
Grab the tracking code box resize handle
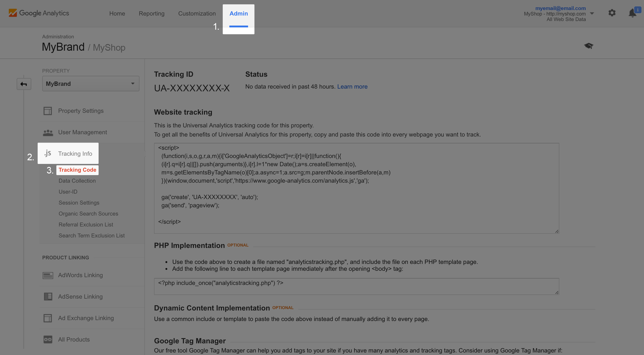click(557, 231)
